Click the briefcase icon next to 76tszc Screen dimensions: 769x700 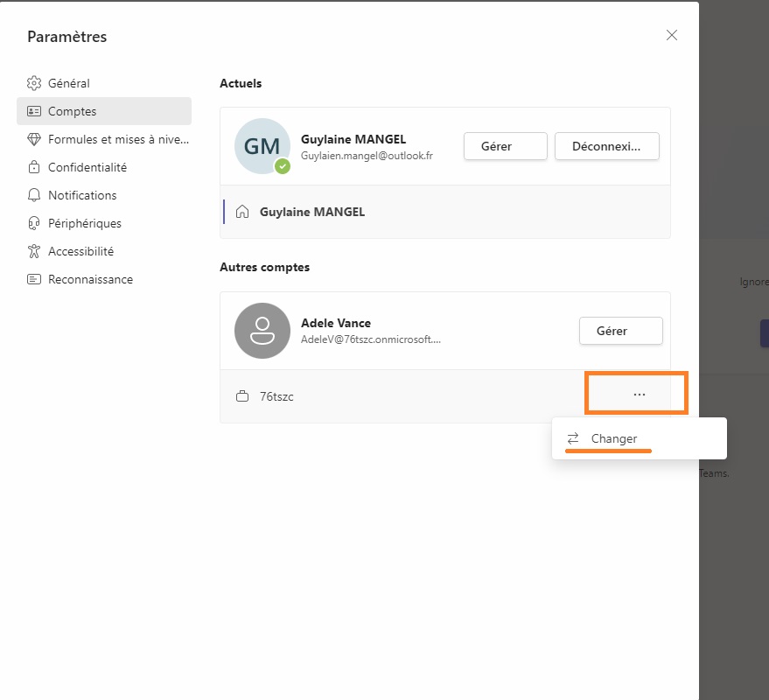[x=242, y=396]
